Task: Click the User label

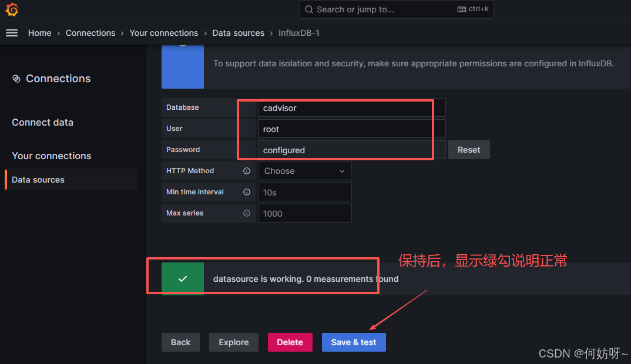Action: [x=174, y=129]
